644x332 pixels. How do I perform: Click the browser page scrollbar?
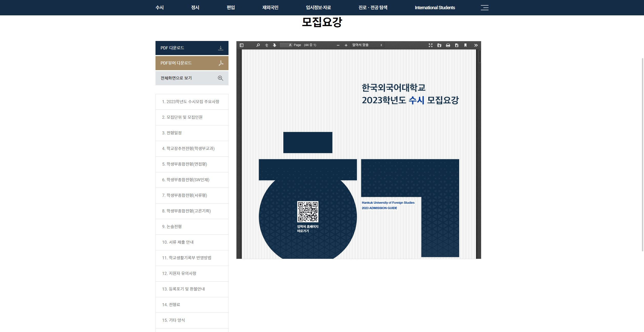tap(642, 155)
